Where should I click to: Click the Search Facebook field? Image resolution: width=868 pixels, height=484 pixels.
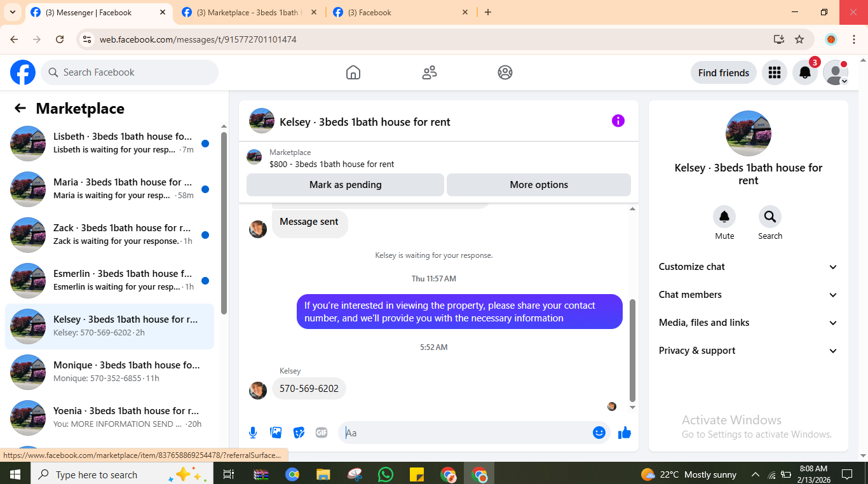point(130,72)
